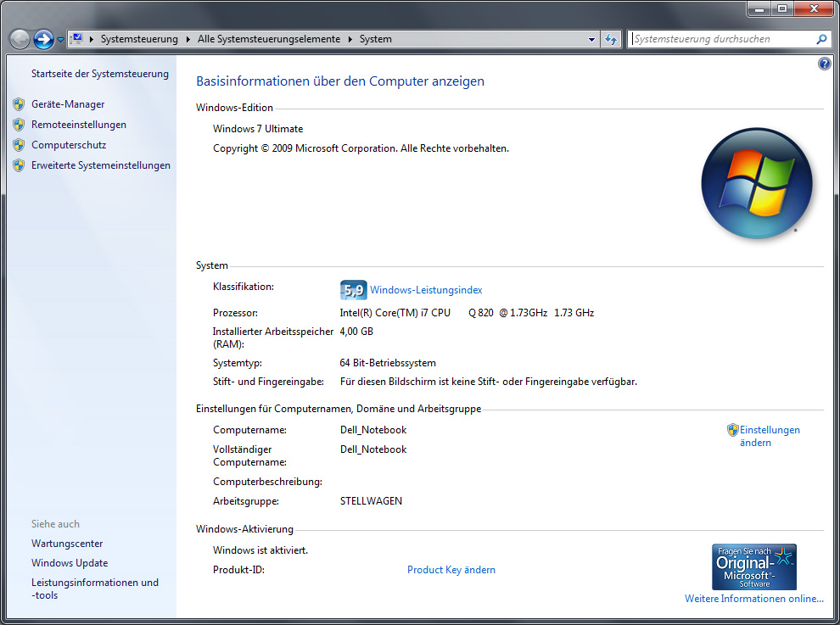The height and width of the screenshot is (625, 840).
Task: Open Wartungscenter link
Action: point(67,544)
